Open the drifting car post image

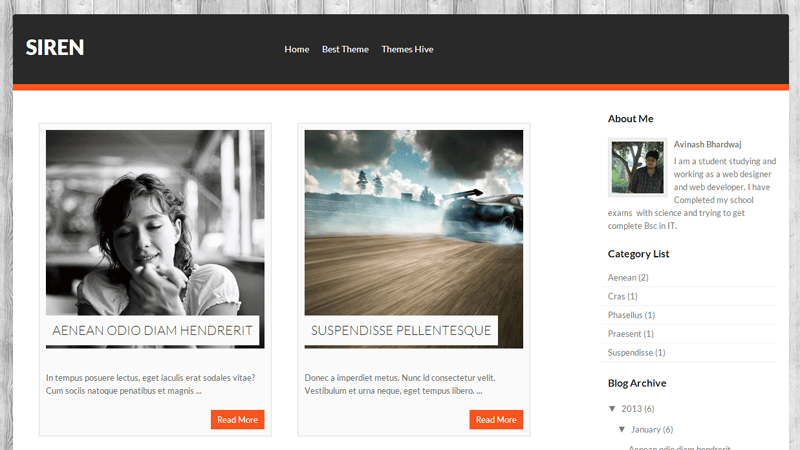click(x=413, y=220)
